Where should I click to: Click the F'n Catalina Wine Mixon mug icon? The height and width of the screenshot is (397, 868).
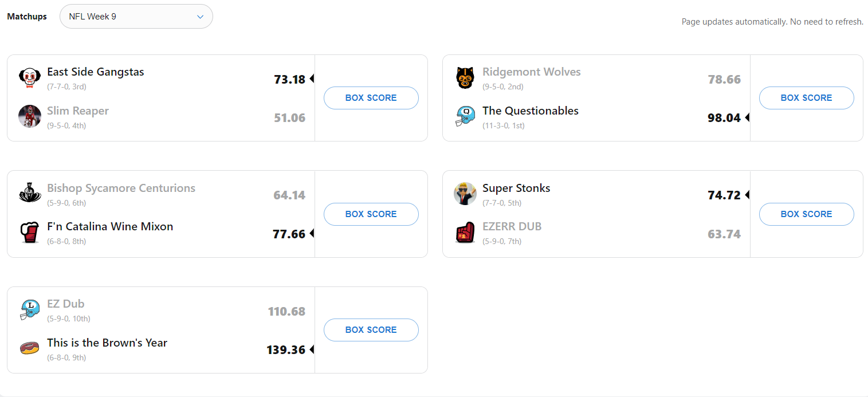[30, 232]
